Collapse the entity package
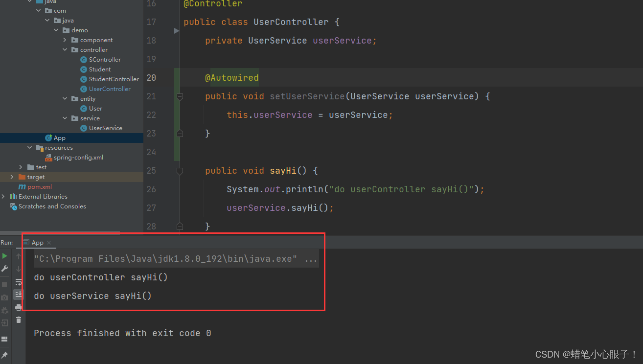 pyautogui.click(x=65, y=99)
